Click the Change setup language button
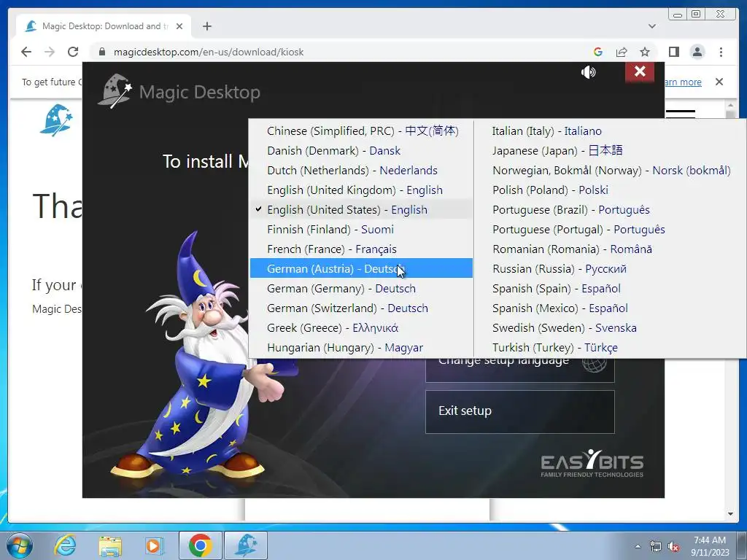Image resolution: width=747 pixels, height=560 pixels. [519, 370]
